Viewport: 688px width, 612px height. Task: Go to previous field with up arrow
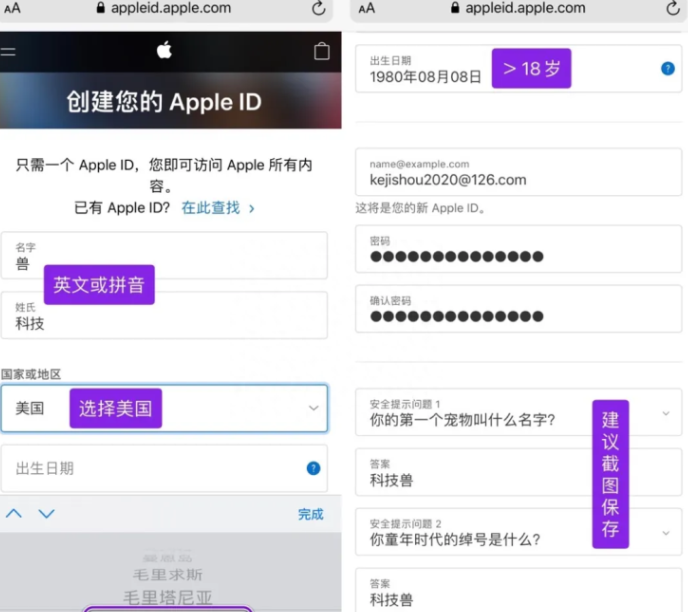click(14, 513)
